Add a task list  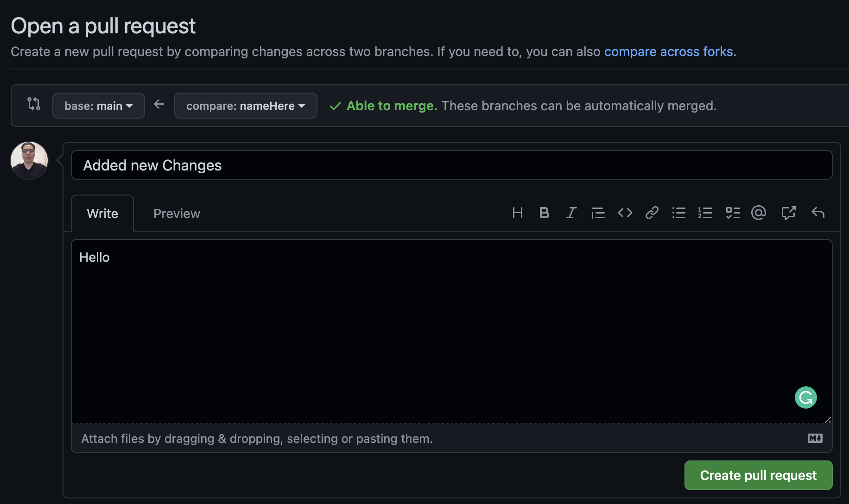pyautogui.click(x=732, y=213)
